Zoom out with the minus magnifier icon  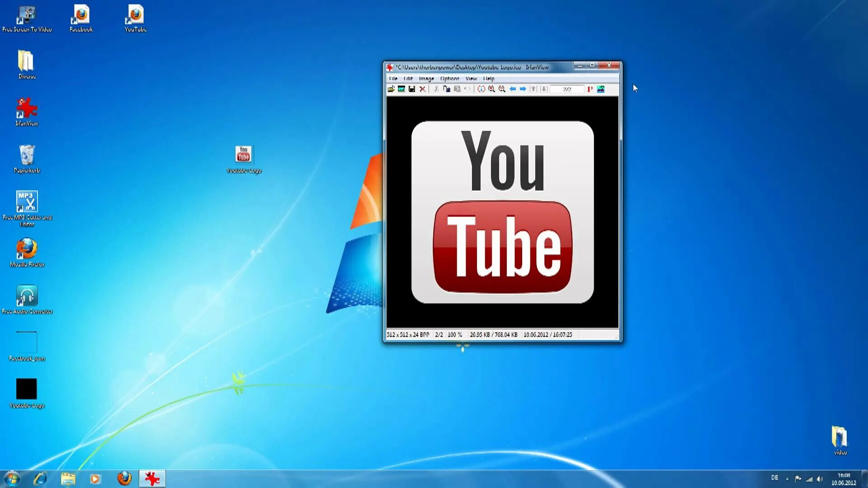[502, 89]
